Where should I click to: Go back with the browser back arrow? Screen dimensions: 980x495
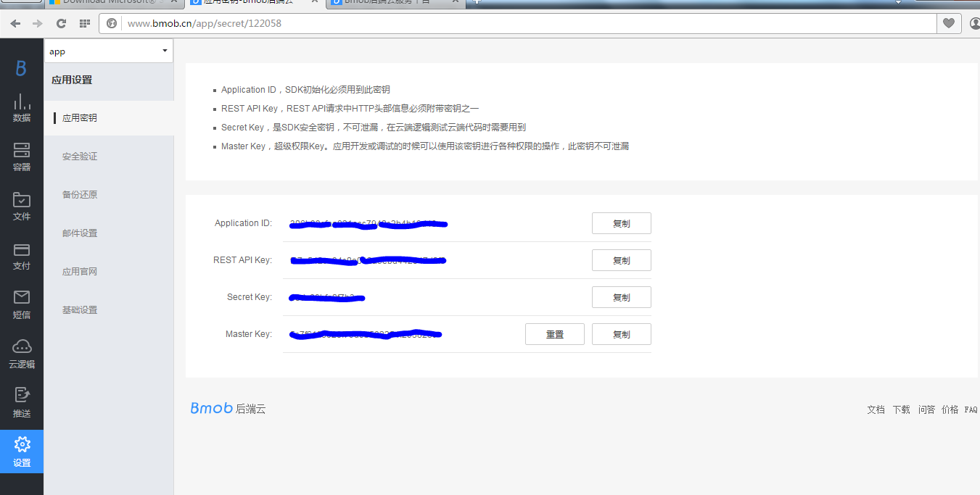point(15,23)
